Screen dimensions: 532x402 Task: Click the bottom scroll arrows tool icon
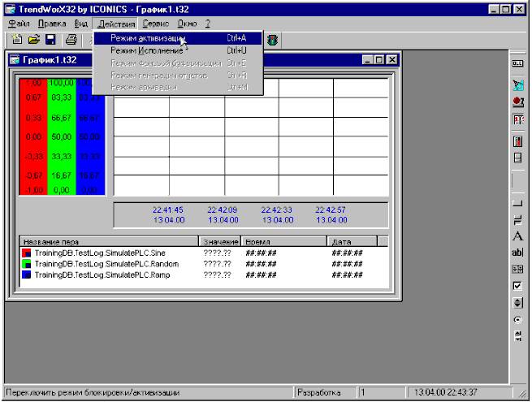click(x=517, y=336)
